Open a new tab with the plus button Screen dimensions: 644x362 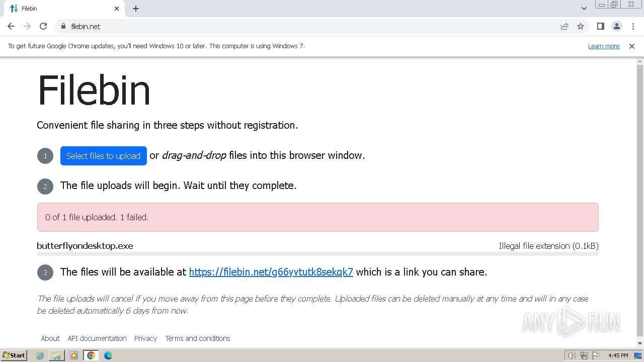coord(136,9)
